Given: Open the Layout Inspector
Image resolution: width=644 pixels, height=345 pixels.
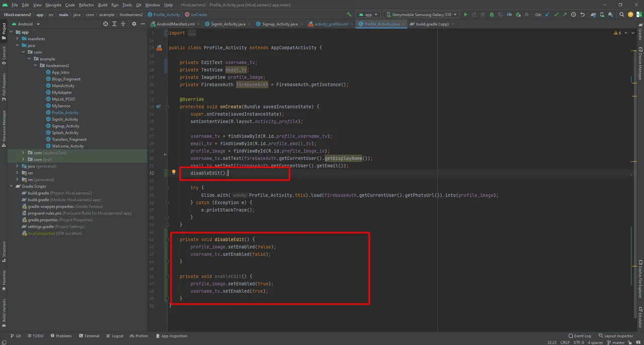Looking at the screenshot, I should pos(615,336).
